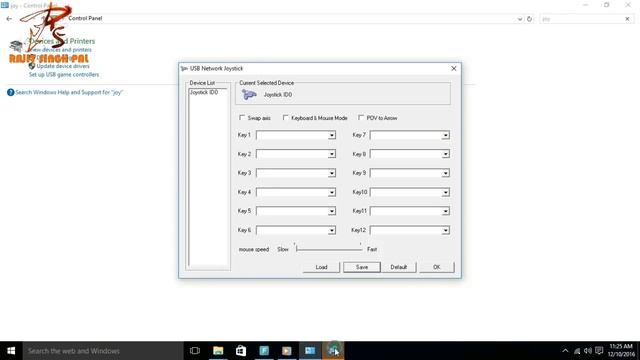Open the Key 5 dropdown
This screenshot has width=640, height=360.
coord(332,211)
